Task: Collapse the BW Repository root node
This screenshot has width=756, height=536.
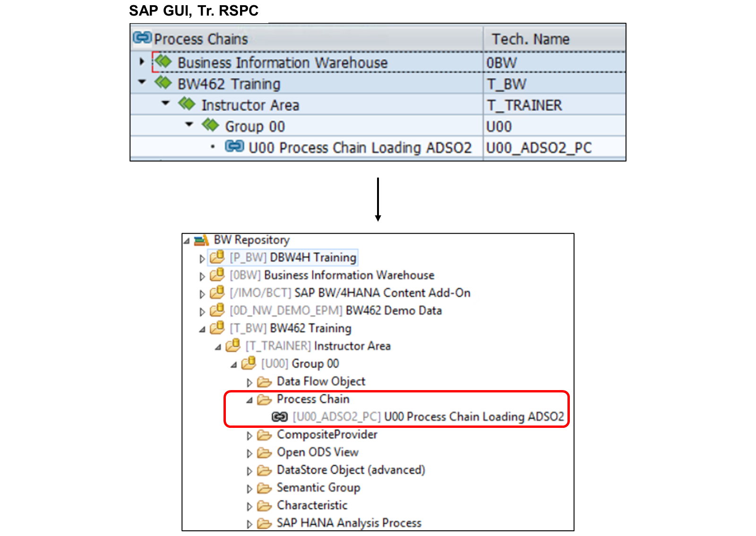Action: pyautogui.click(x=187, y=241)
